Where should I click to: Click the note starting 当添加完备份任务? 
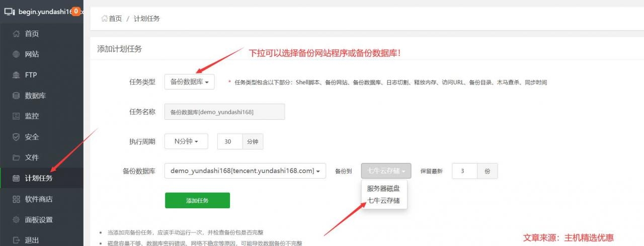(185, 232)
